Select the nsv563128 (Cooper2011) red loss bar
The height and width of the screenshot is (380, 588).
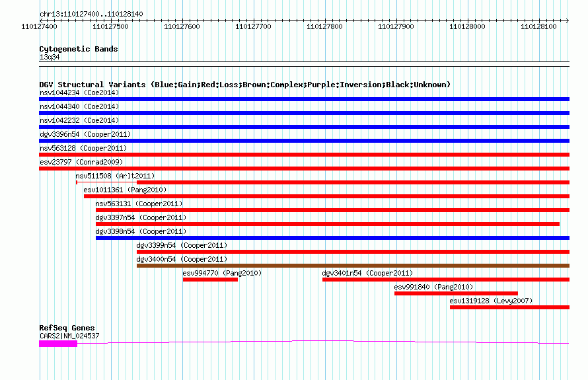coord(304,155)
